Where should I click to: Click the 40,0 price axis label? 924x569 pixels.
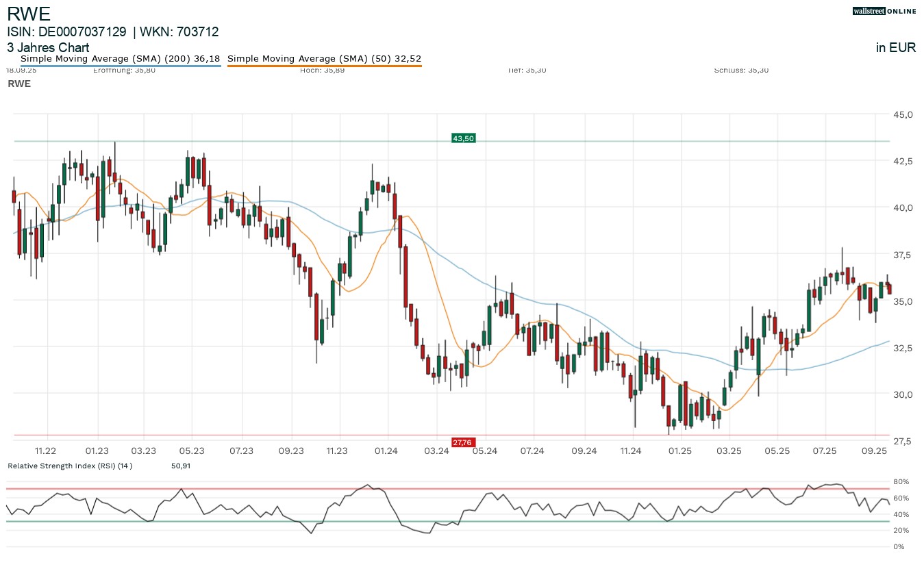[x=903, y=207]
